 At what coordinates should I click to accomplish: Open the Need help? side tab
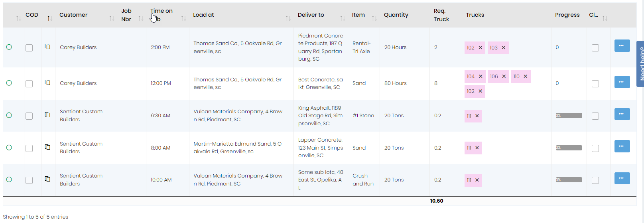(x=641, y=64)
